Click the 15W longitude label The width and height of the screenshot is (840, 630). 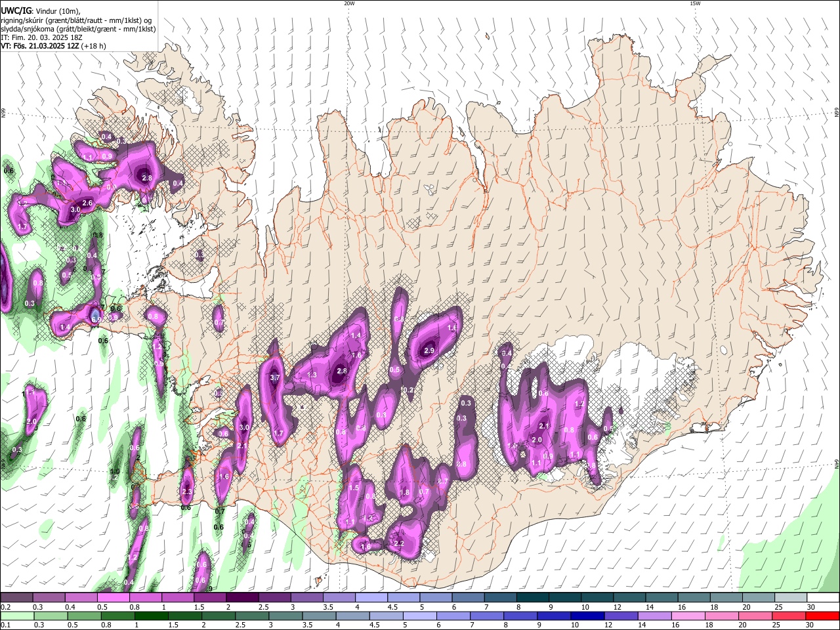pyautogui.click(x=695, y=3)
